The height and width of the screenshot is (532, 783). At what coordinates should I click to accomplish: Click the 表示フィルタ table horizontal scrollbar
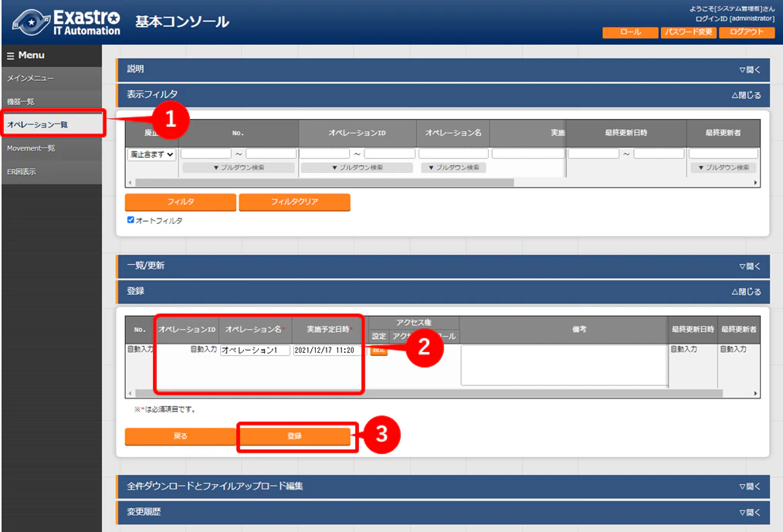tap(324, 183)
